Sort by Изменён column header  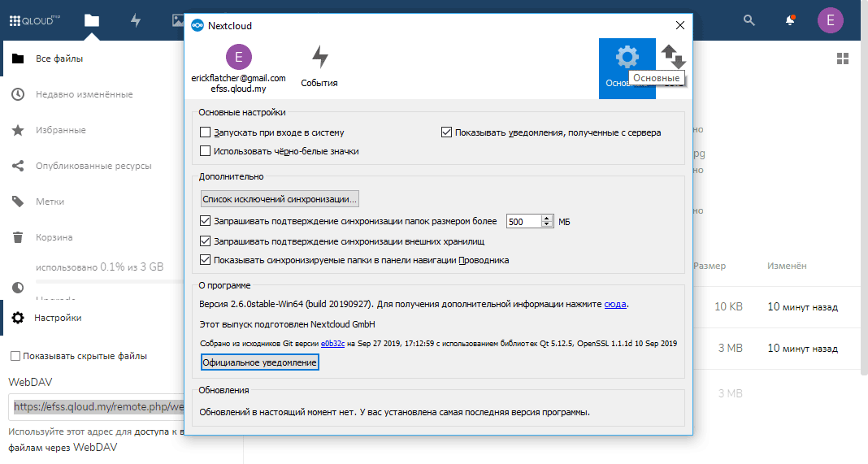click(x=787, y=266)
